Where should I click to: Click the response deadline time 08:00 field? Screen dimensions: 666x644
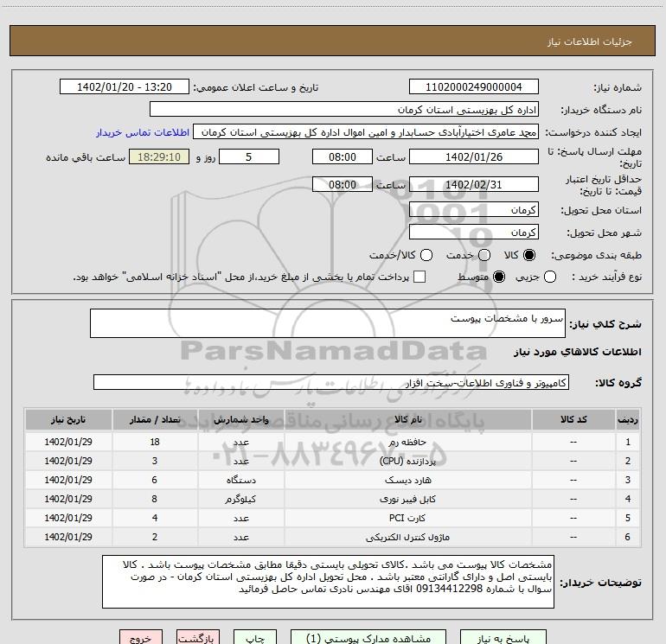pos(343,157)
